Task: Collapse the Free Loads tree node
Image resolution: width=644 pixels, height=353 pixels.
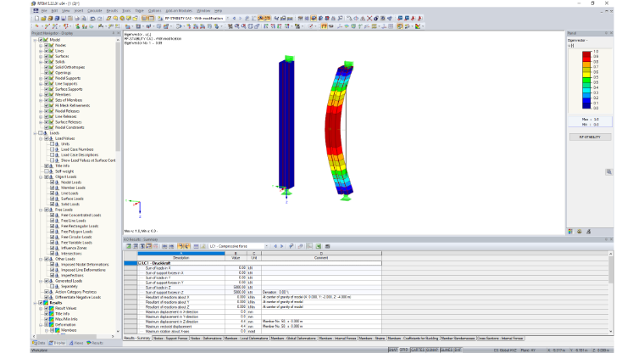Action: coord(41,210)
